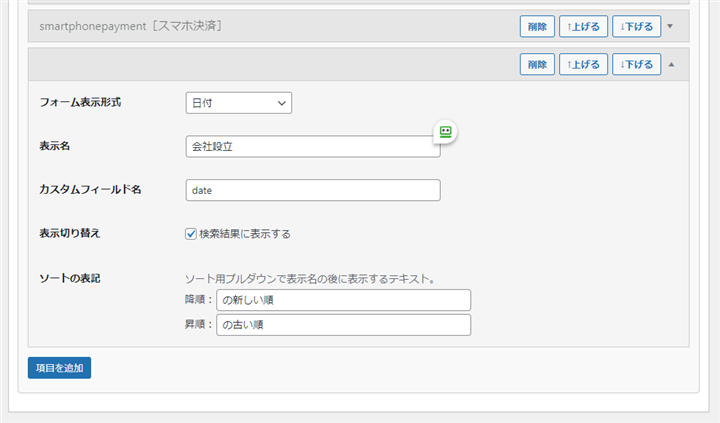Click the 降順 input with の新しい順
Image resolution: width=720 pixels, height=423 pixels.
pos(343,300)
